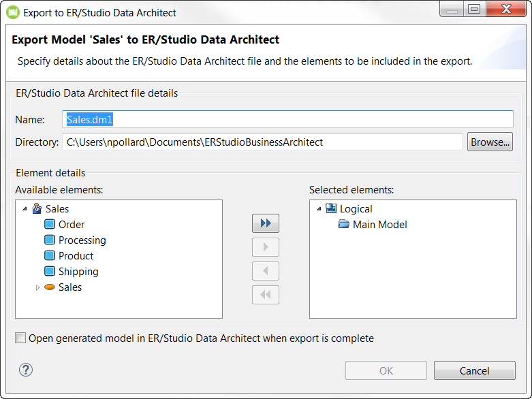The width and height of the screenshot is (532, 399).
Task: Click the Name field containing Sales.dm1
Action: click(x=287, y=119)
